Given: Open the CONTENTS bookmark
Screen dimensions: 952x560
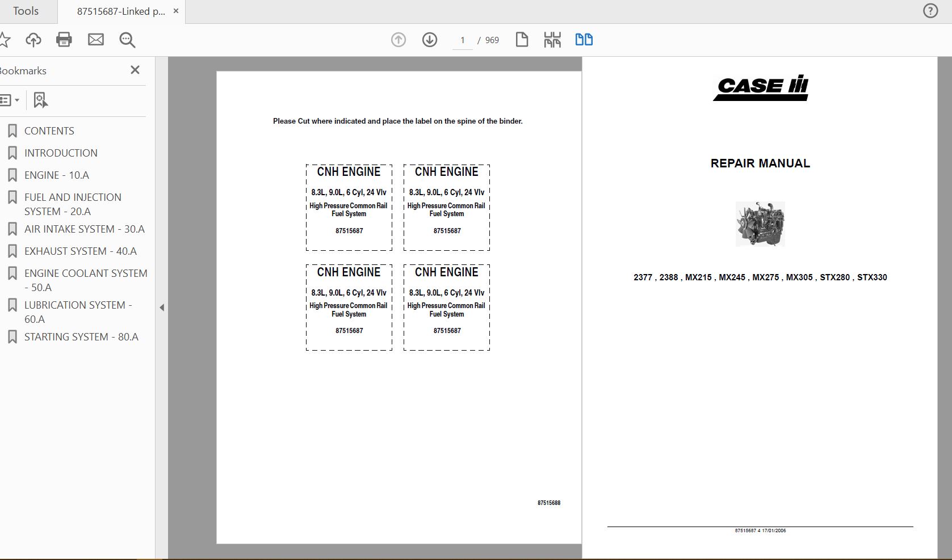Looking at the screenshot, I should 49,131.
